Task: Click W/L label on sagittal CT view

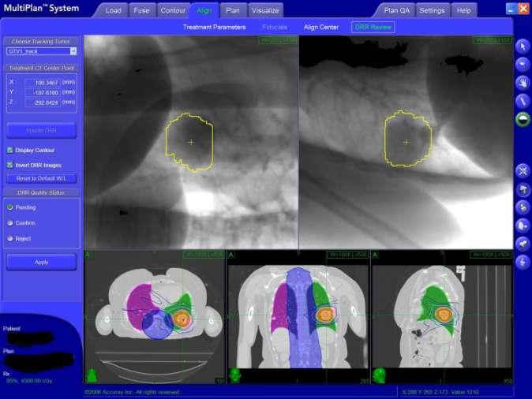Action: coord(491,254)
